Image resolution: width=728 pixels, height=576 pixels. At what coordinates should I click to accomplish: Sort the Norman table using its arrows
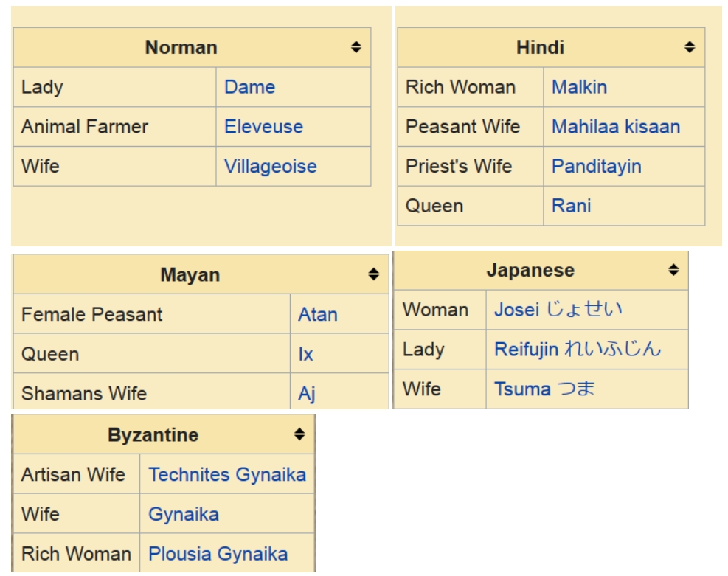point(356,47)
